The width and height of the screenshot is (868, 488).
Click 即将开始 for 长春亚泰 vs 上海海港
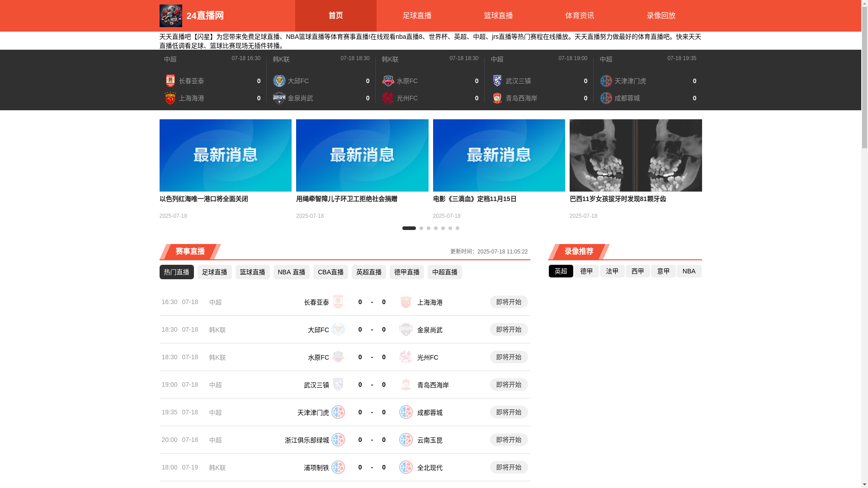[509, 302]
